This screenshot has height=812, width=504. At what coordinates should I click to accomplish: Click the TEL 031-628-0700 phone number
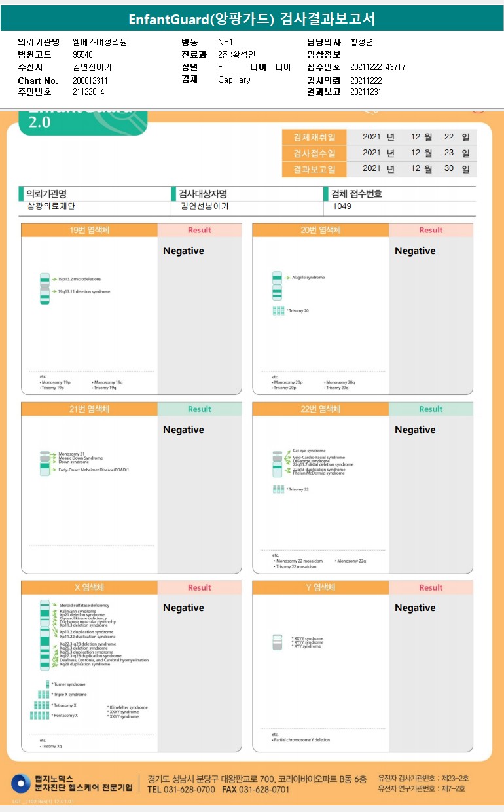click(x=181, y=790)
